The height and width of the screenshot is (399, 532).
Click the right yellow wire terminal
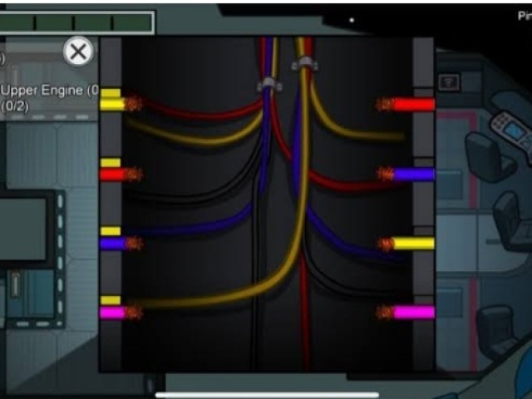coord(406,244)
